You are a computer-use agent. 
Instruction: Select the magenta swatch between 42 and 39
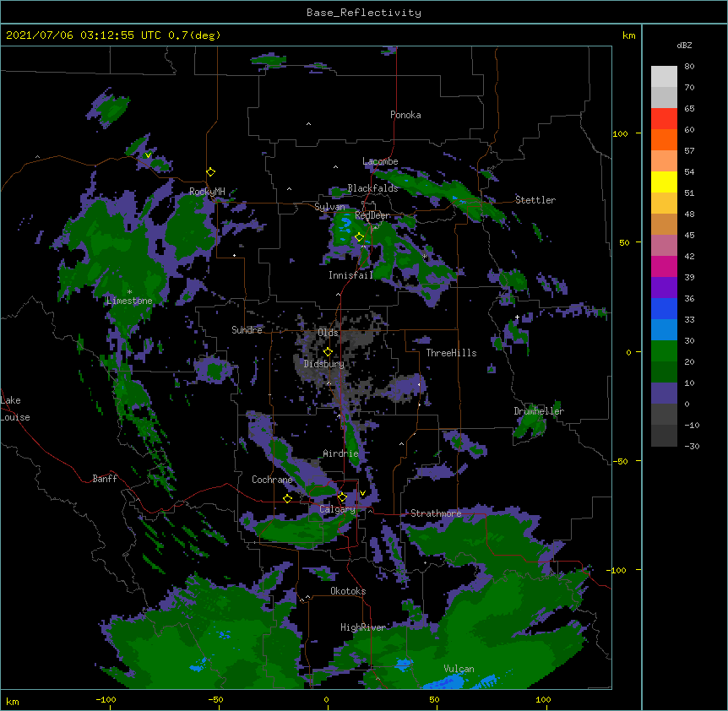point(664,266)
